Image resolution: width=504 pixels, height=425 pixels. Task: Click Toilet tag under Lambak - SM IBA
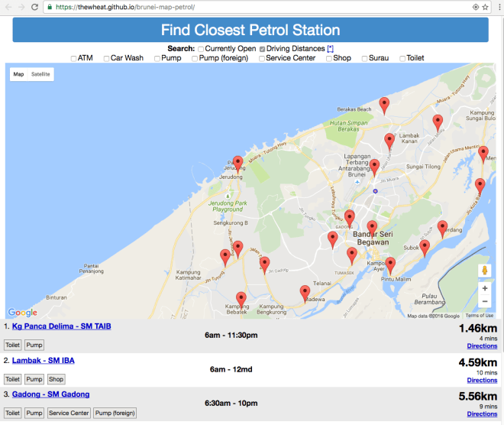tap(12, 379)
